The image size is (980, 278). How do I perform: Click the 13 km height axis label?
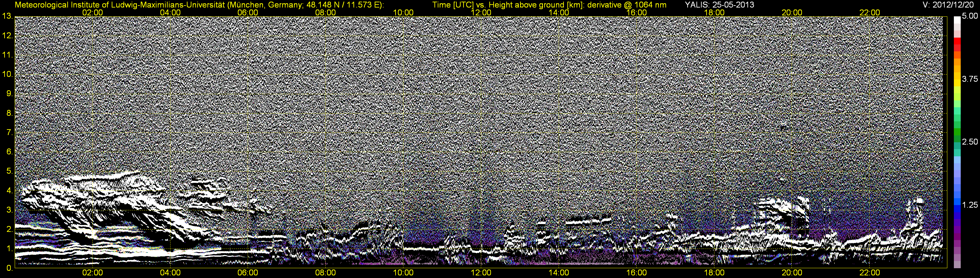(7, 16)
